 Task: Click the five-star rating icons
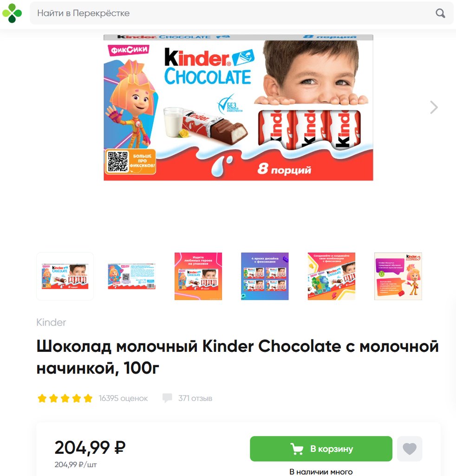coord(65,398)
